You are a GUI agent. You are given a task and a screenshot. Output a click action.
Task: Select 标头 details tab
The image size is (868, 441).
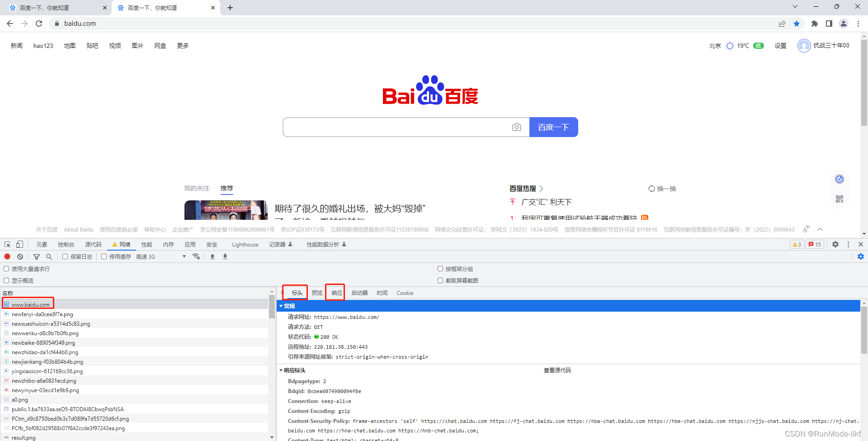pos(297,293)
